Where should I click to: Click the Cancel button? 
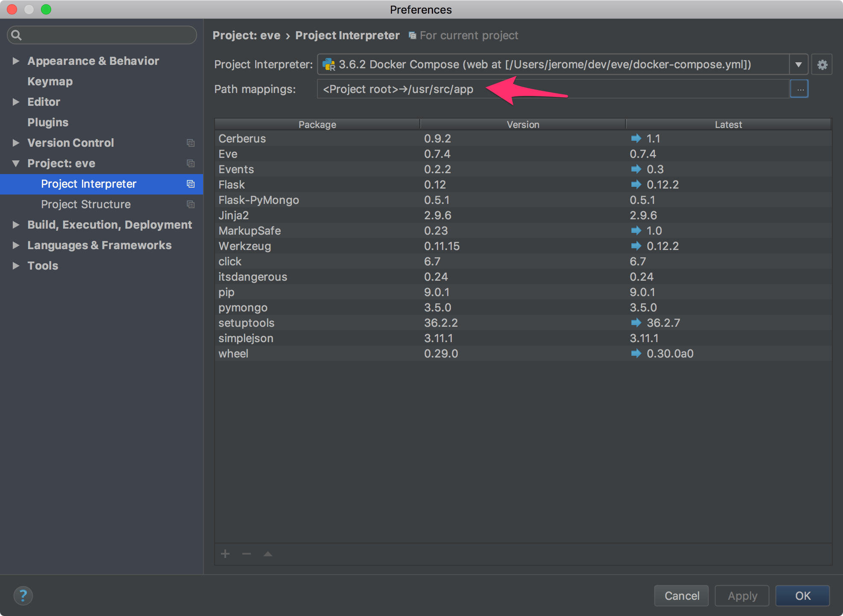(682, 596)
